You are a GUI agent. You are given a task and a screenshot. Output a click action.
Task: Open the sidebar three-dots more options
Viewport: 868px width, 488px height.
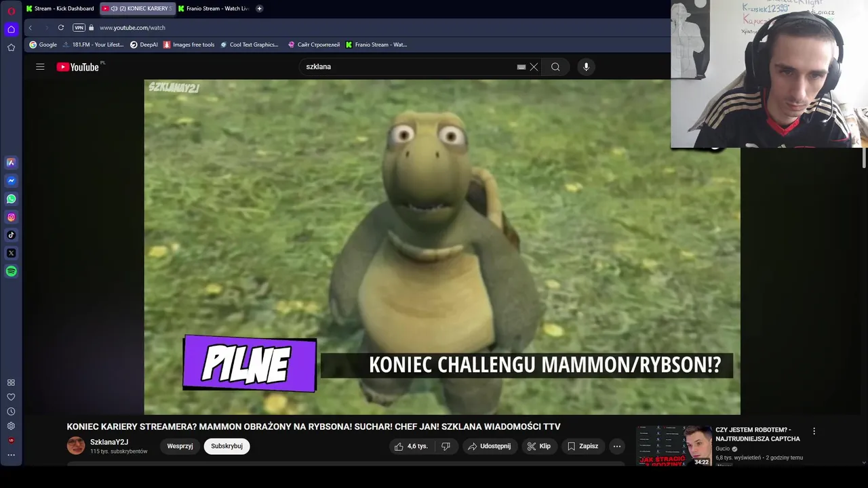[x=12, y=455]
